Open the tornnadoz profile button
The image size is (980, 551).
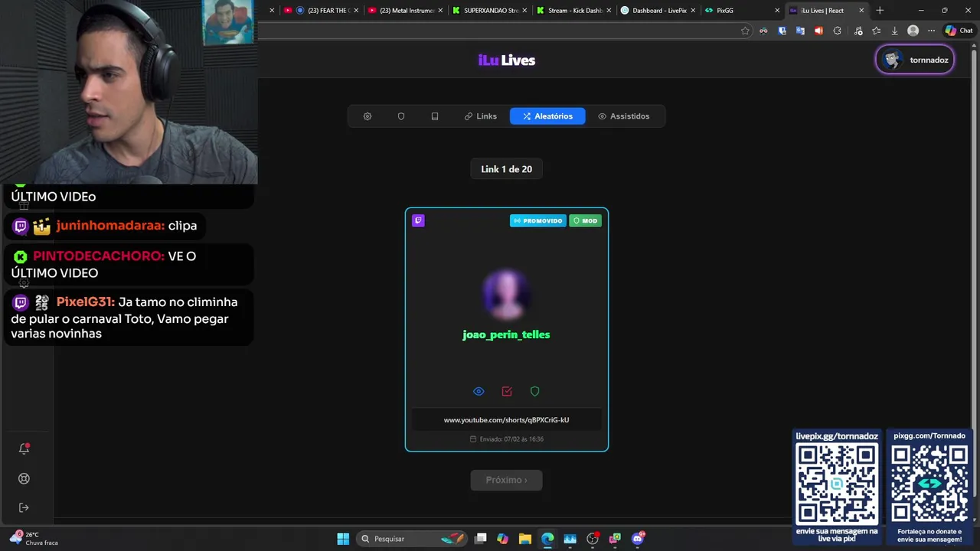915,60
